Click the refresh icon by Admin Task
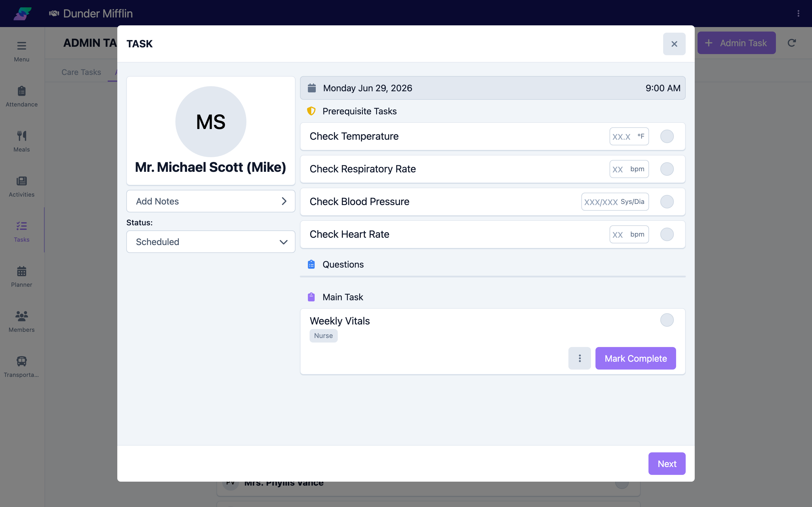This screenshot has width=812, height=507. pos(791,43)
